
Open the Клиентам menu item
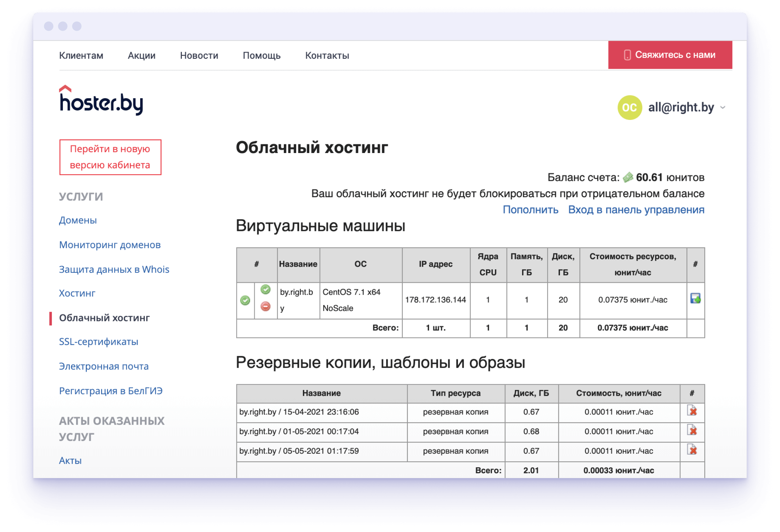(81, 55)
